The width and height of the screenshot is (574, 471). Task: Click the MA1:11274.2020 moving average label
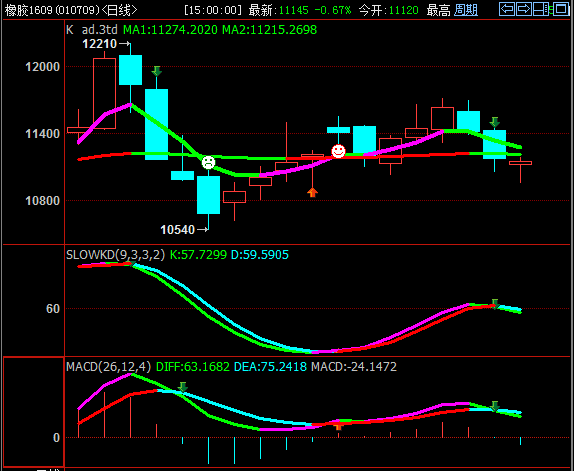[x=170, y=30]
